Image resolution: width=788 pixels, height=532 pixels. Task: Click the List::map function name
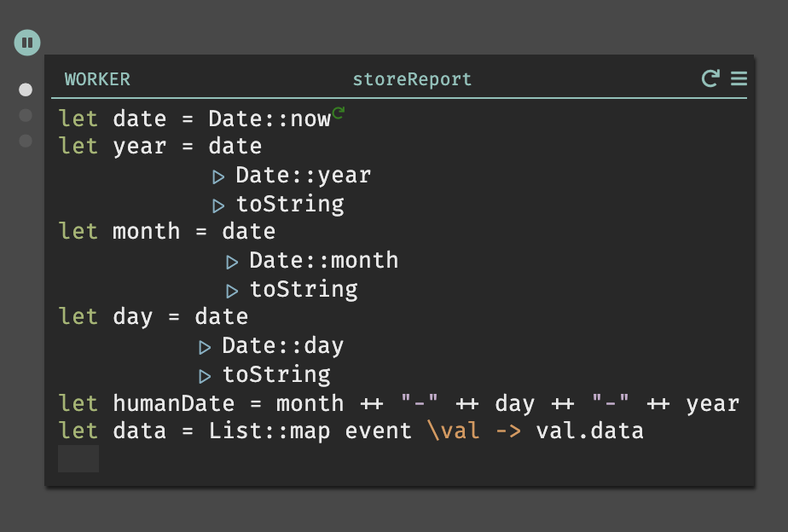(269, 431)
